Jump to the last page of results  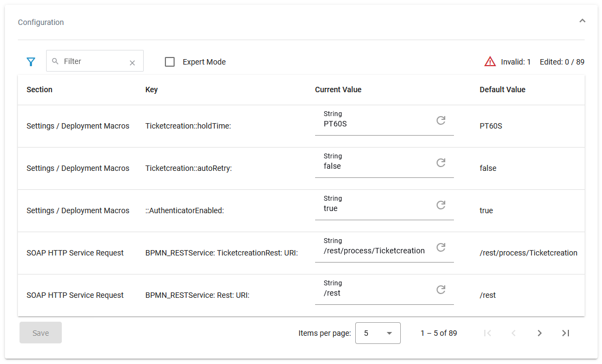click(565, 333)
